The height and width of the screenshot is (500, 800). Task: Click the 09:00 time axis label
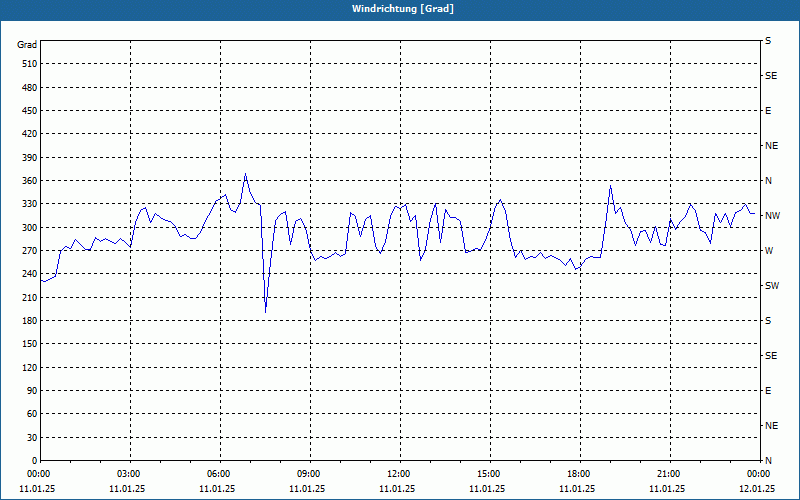[310, 474]
